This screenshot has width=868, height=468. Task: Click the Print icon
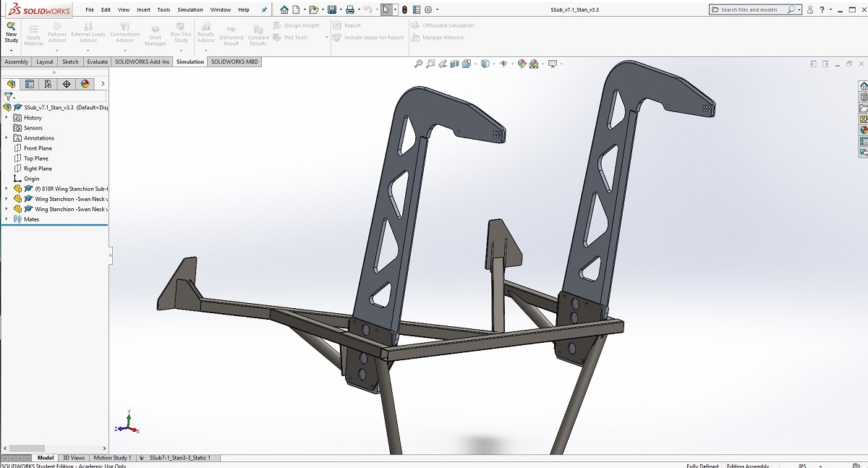[350, 9]
